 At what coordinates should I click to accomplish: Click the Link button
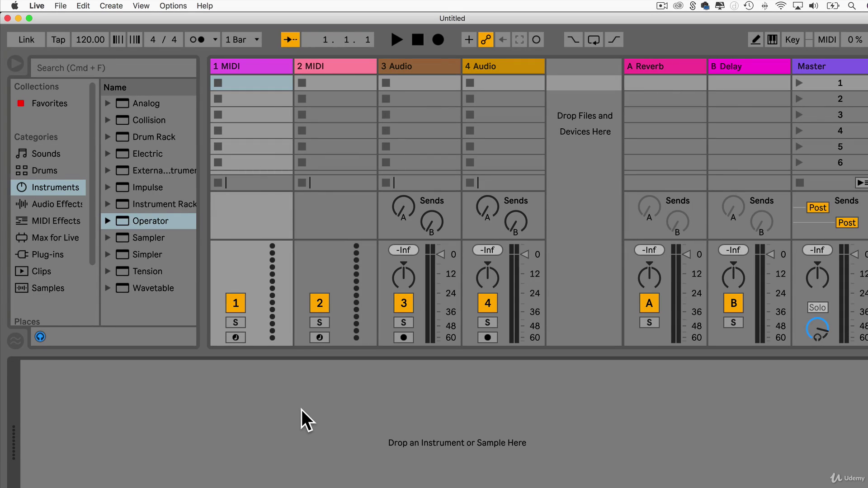pyautogui.click(x=26, y=40)
